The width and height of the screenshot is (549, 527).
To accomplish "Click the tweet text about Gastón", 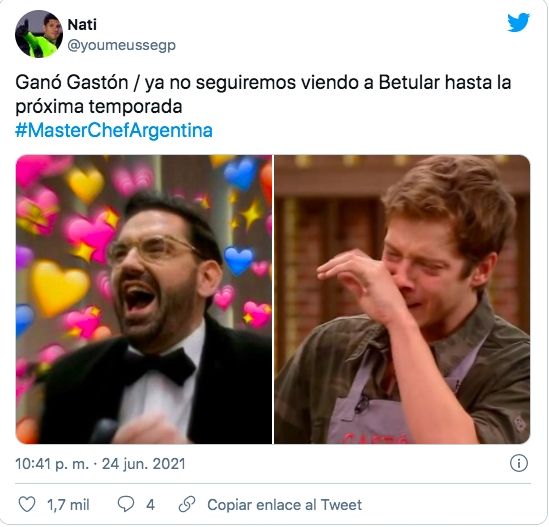I will [263, 94].
